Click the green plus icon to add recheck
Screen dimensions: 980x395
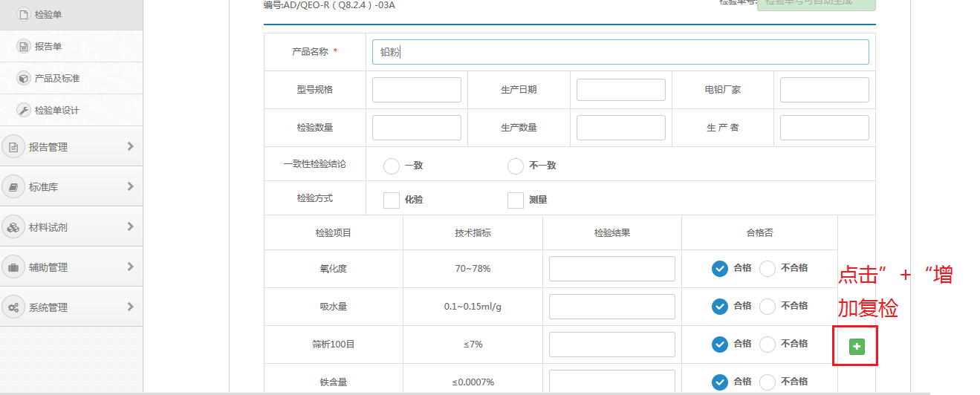click(857, 346)
